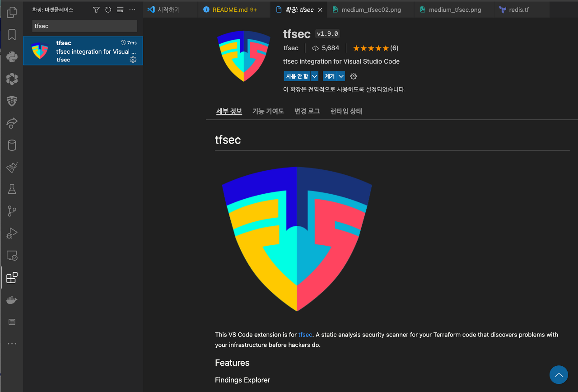The width and height of the screenshot is (578, 392).
Task: Filter extensions with the funnel icon
Action: 96,9
